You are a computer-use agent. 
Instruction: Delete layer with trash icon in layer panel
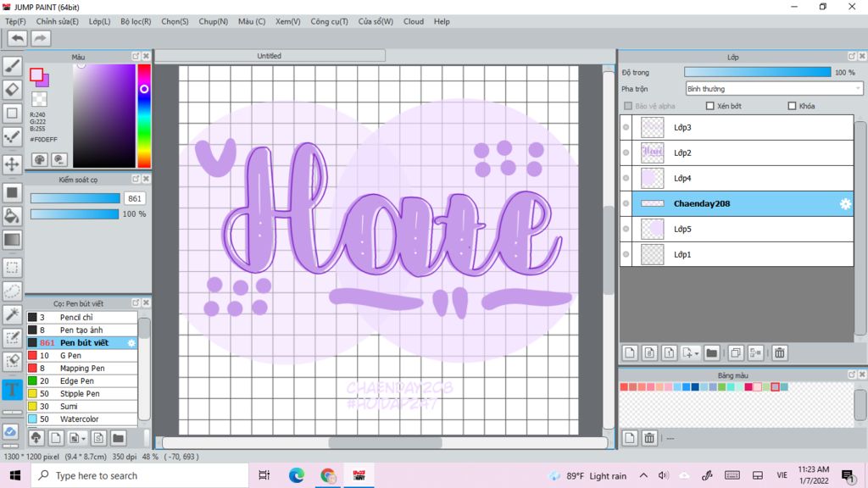[779, 352]
